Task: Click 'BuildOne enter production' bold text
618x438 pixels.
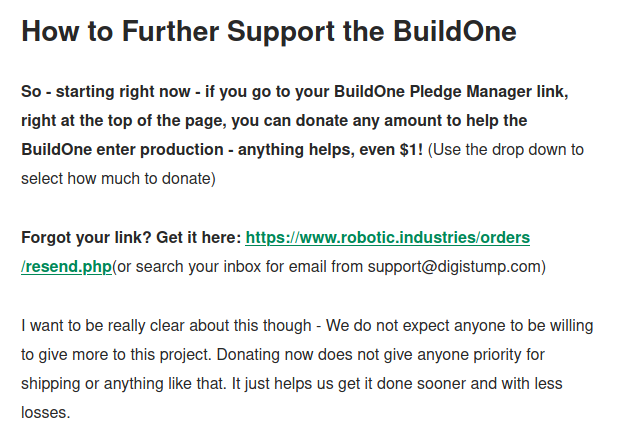Action: click(x=122, y=150)
